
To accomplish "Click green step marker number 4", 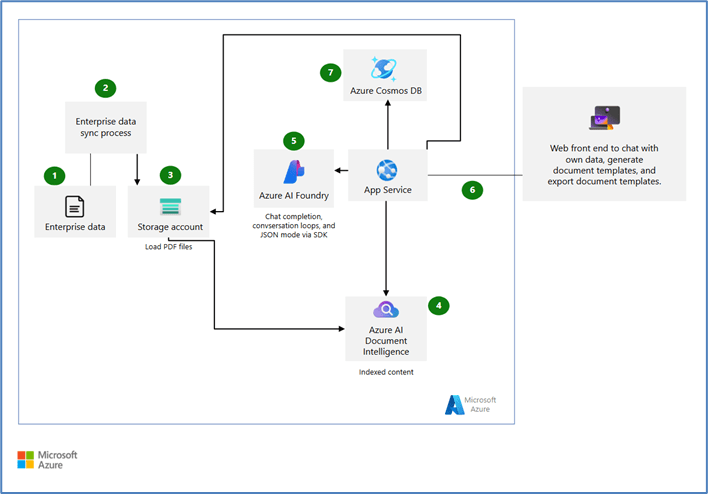I will [x=436, y=304].
